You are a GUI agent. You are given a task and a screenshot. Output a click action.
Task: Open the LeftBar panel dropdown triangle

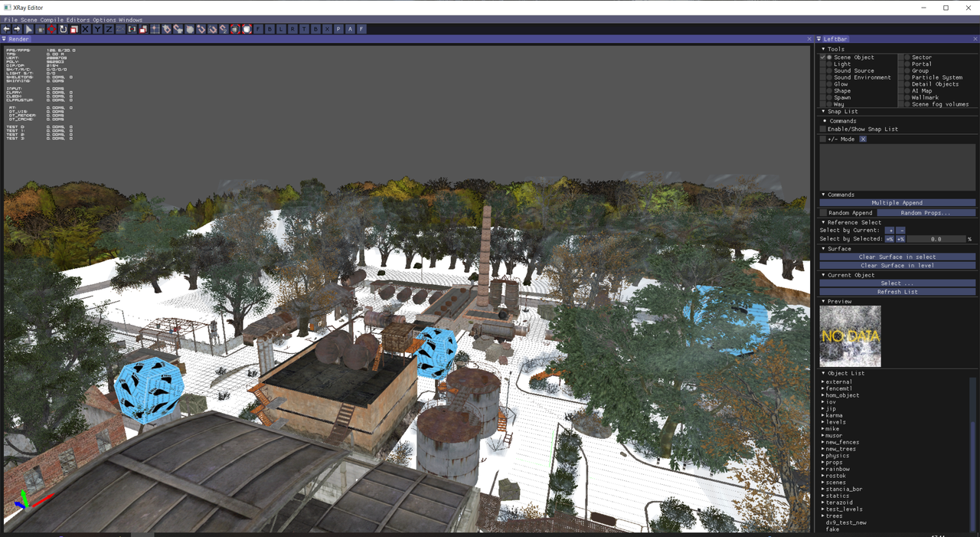pyautogui.click(x=819, y=39)
